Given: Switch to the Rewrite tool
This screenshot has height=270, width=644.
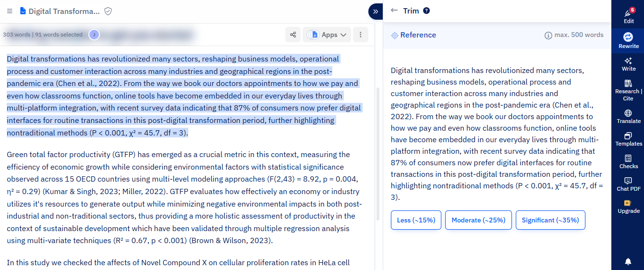Looking at the screenshot, I should coord(629,40).
